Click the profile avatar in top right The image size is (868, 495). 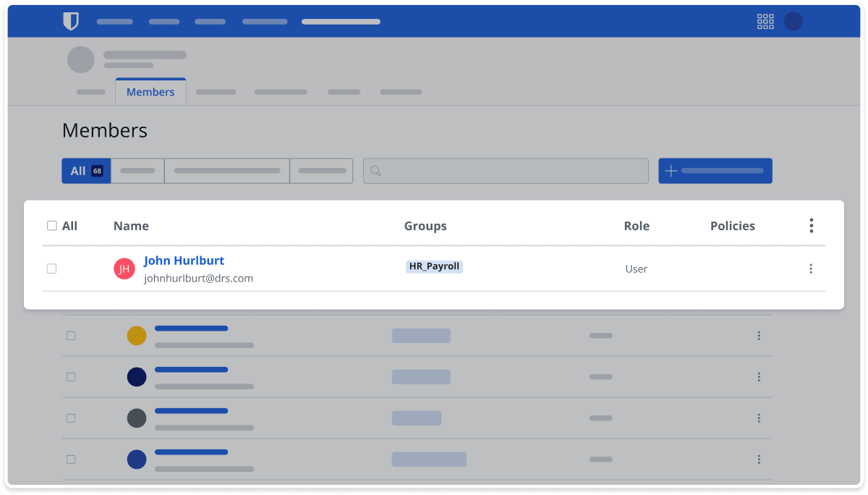(793, 21)
